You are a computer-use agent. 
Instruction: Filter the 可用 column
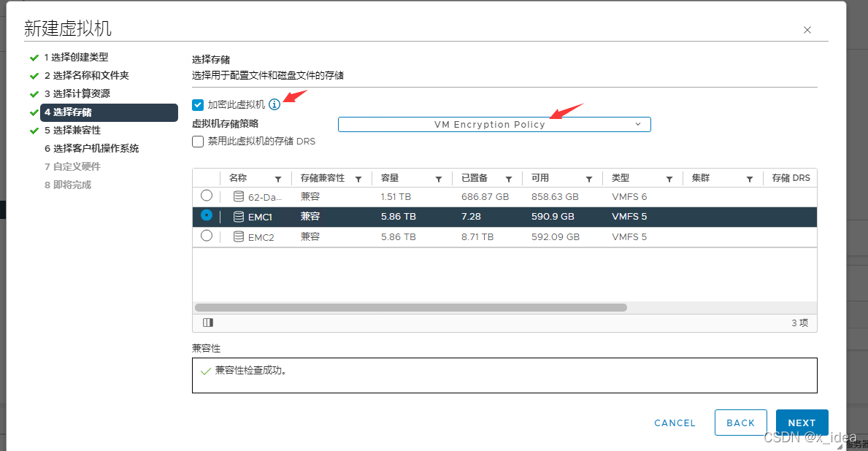pos(589,179)
